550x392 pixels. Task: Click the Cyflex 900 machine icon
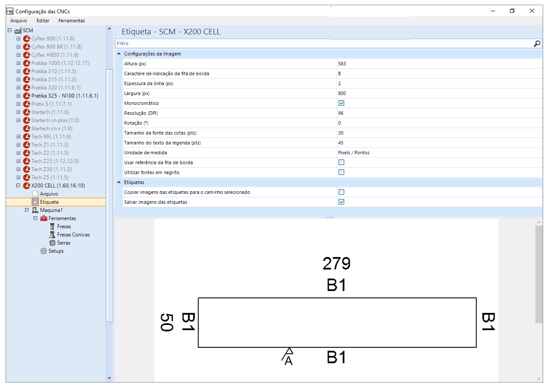click(x=27, y=39)
